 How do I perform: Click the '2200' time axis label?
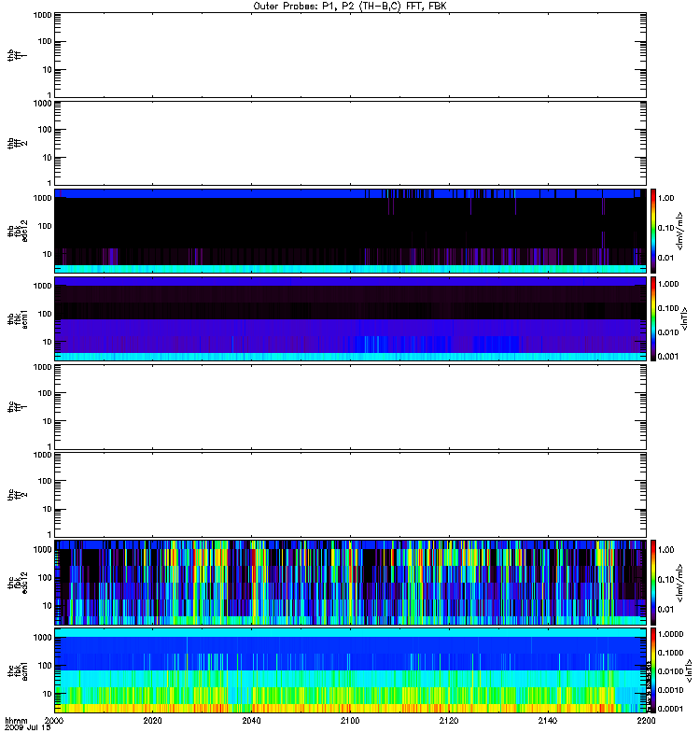(646, 720)
